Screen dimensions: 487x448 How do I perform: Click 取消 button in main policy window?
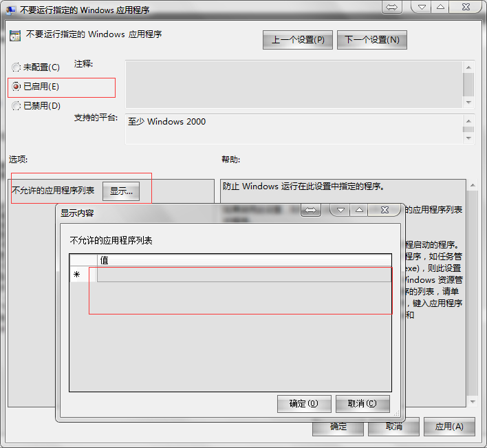pos(394,427)
